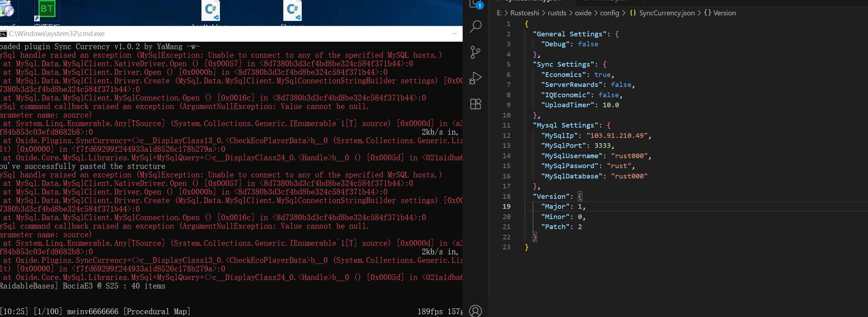
Task: Switch to the second editor tab
Action: (x=605, y=1)
